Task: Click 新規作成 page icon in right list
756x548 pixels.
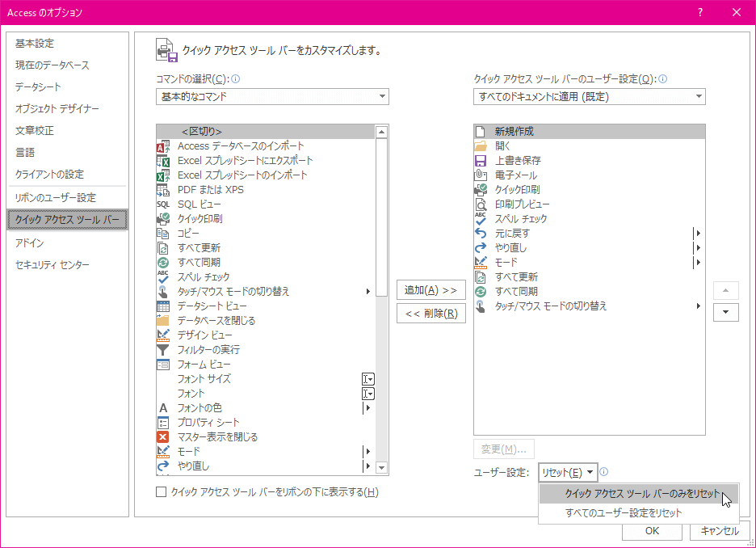Action: (x=481, y=131)
